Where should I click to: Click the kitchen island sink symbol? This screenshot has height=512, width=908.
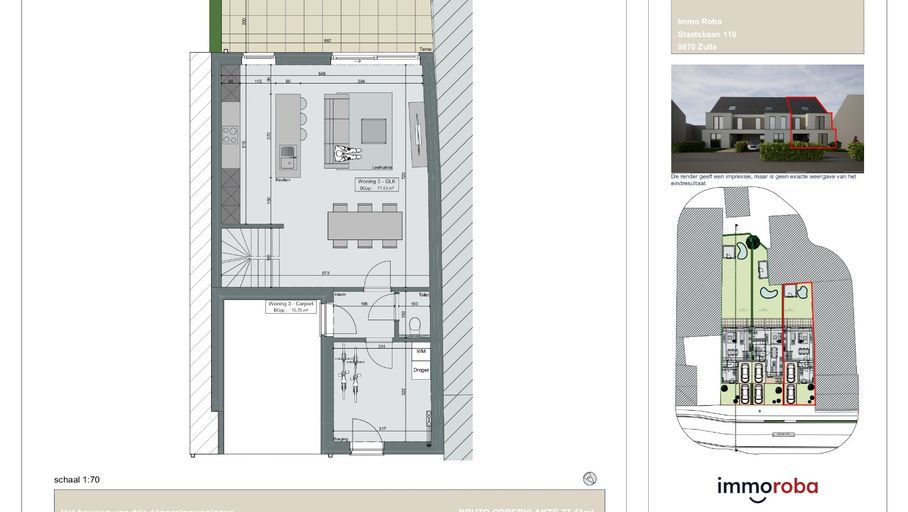pyautogui.click(x=287, y=157)
